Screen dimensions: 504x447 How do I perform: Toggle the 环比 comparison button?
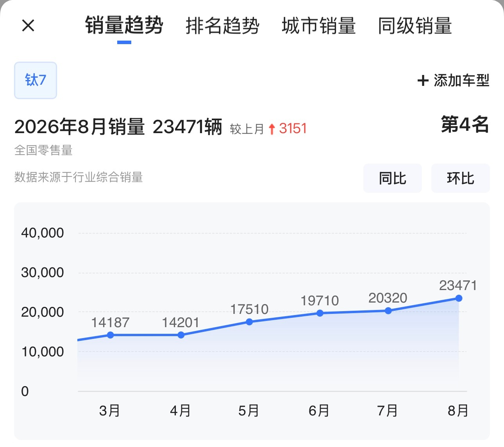coord(460,178)
